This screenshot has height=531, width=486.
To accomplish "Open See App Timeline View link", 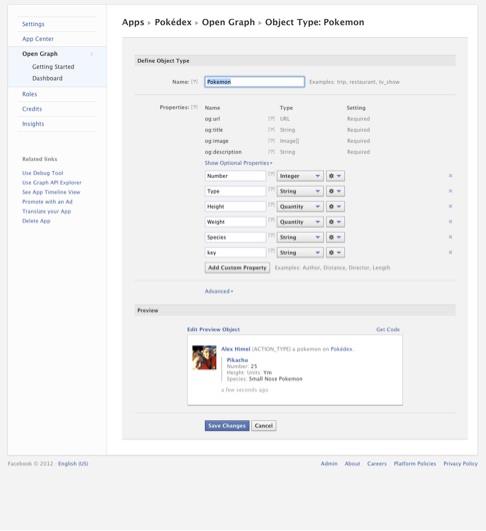I will [51, 192].
